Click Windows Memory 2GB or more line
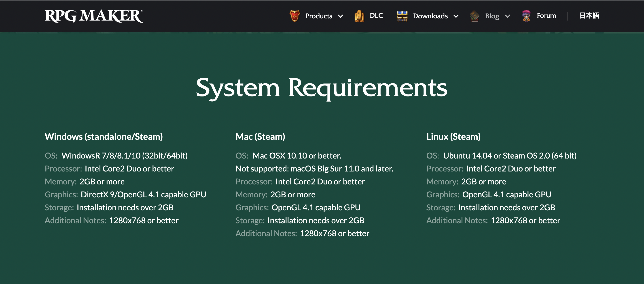This screenshot has width=644, height=284. tap(85, 182)
